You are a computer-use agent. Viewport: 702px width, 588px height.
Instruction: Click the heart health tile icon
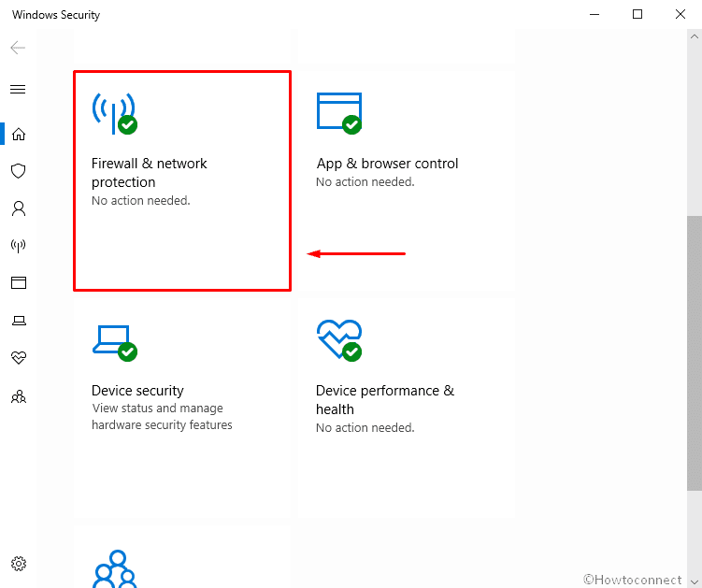[339, 340]
